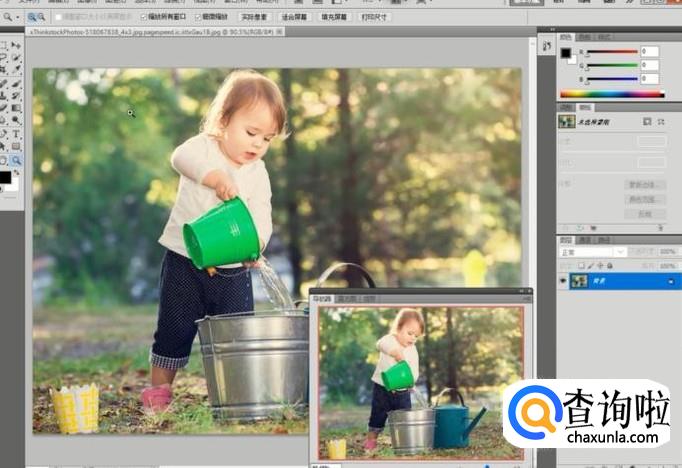Select the Path Selection tool
Image resolution: width=682 pixels, height=468 pixels.
point(3,147)
